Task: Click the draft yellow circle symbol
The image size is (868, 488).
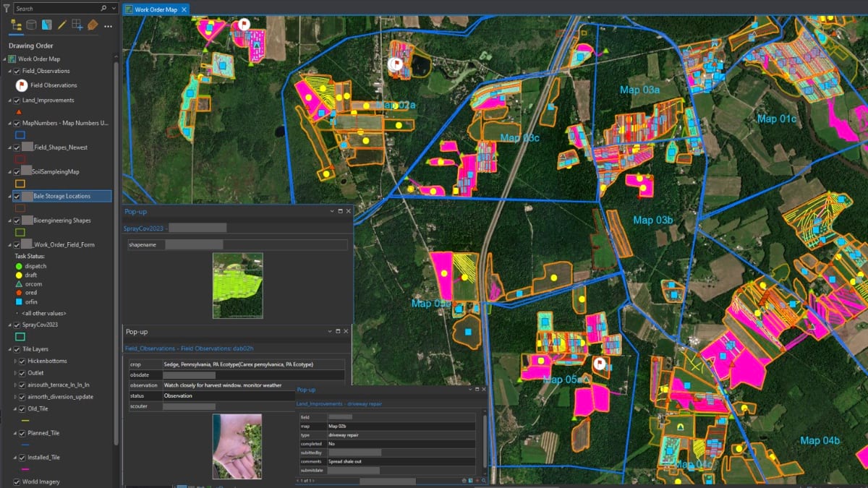Action: tap(19, 275)
